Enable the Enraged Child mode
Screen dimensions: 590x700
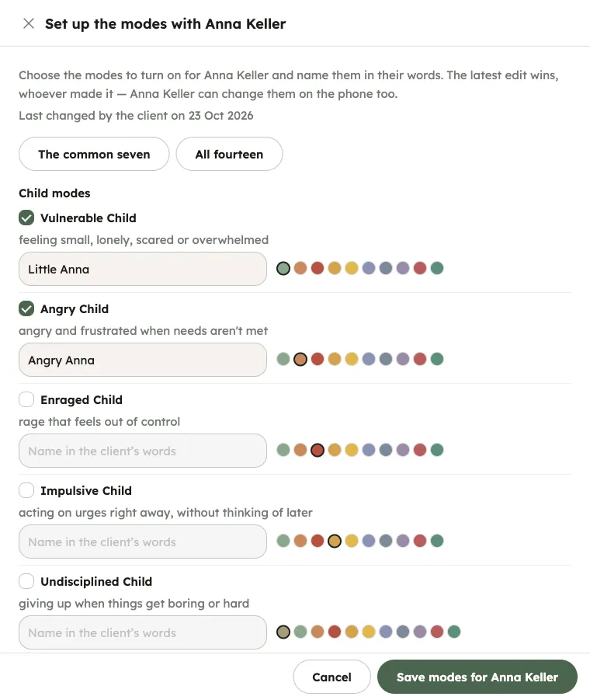pyautogui.click(x=26, y=399)
